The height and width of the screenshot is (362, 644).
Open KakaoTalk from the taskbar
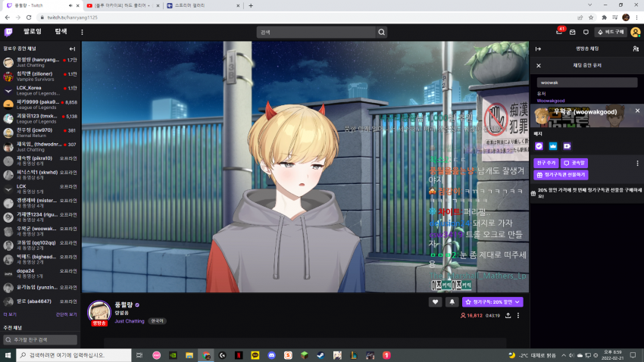[255, 355]
